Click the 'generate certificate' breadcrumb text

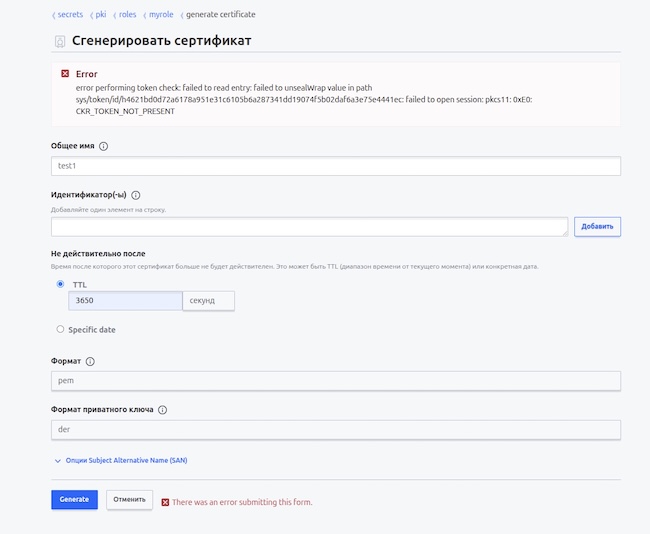click(221, 15)
